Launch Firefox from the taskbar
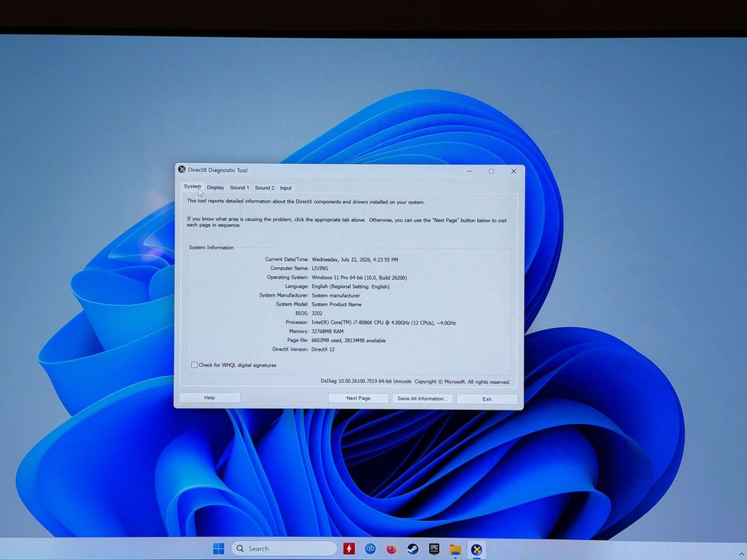Screen dimensions: 747x560 392,549
